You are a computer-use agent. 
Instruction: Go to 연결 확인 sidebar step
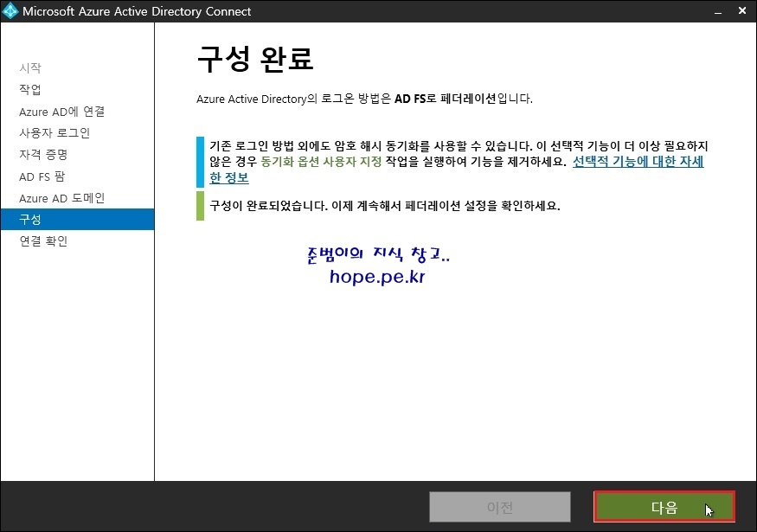click(x=43, y=240)
